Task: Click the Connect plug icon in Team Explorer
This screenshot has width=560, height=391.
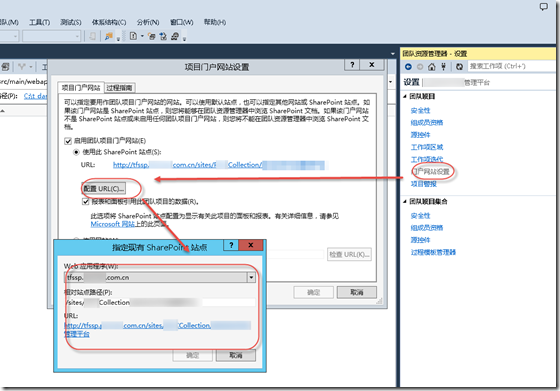Action: [444, 66]
